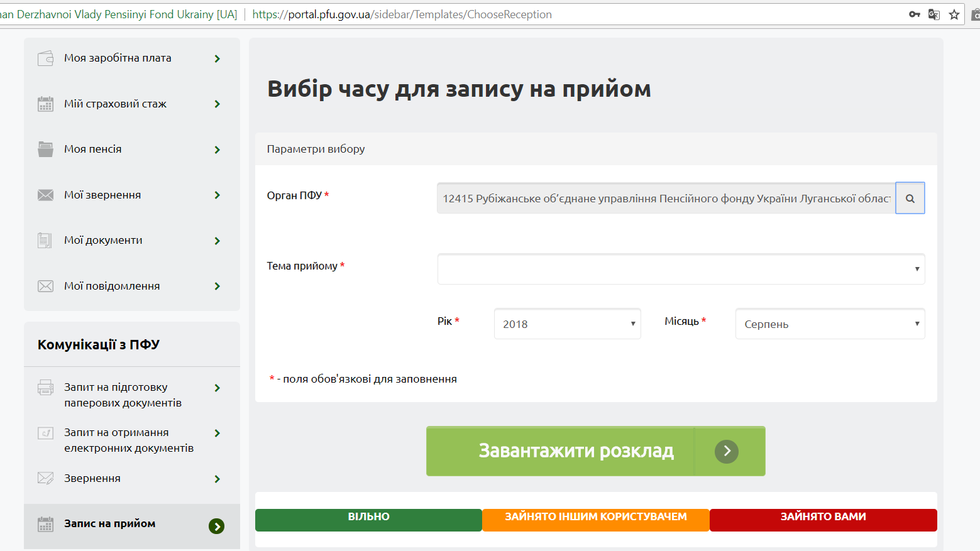Image resolution: width=980 pixels, height=551 pixels.
Task: Open Моя пенсія menu item
Action: [93, 150]
